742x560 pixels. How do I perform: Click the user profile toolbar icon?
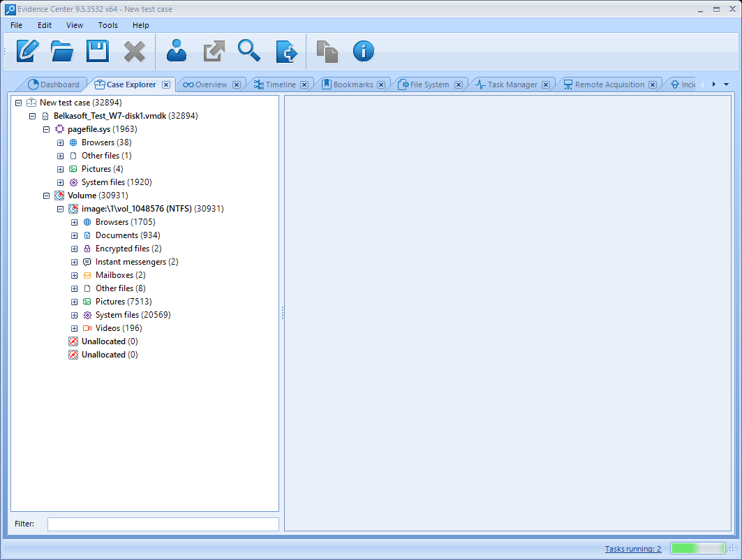(x=177, y=51)
